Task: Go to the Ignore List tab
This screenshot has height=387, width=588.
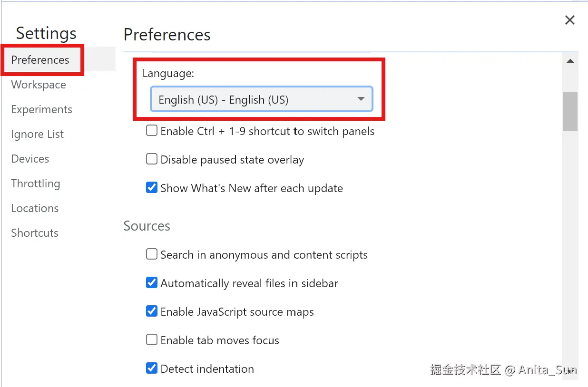Action: pyautogui.click(x=37, y=134)
